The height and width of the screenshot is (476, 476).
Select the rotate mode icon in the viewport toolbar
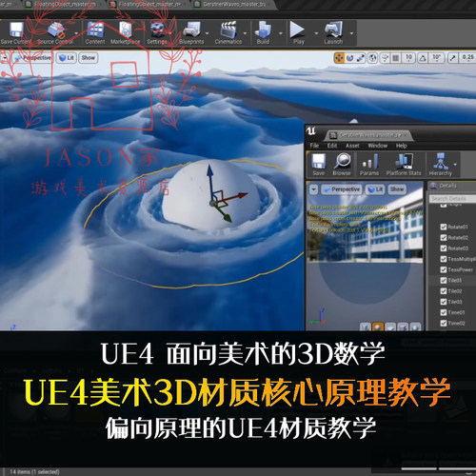pyautogui.click(x=349, y=58)
